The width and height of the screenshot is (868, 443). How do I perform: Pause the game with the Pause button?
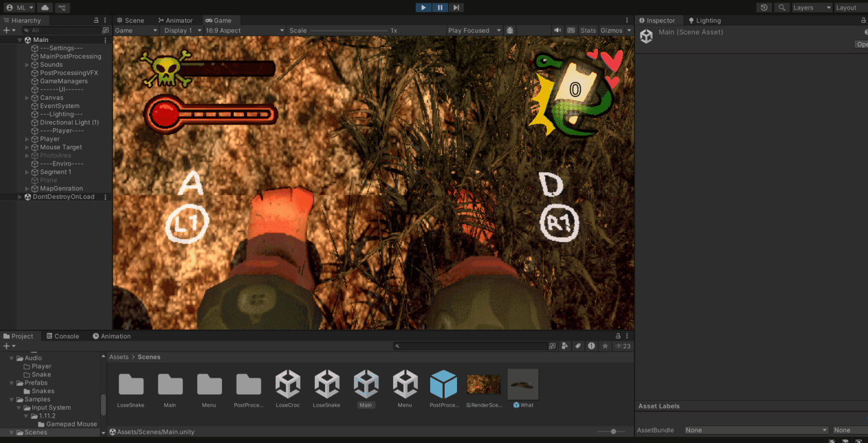[440, 8]
